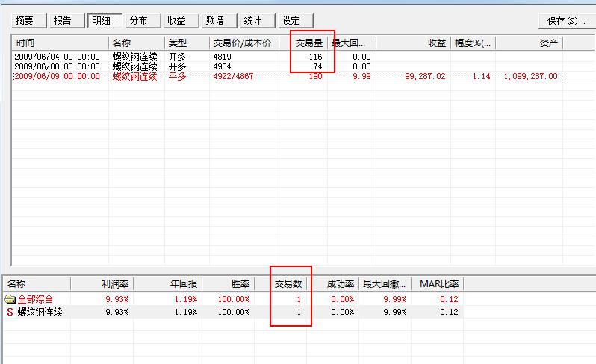Viewport: 596px width, 364px height.
Task: Click the 利润率 column header
Action: tap(102, 284)
